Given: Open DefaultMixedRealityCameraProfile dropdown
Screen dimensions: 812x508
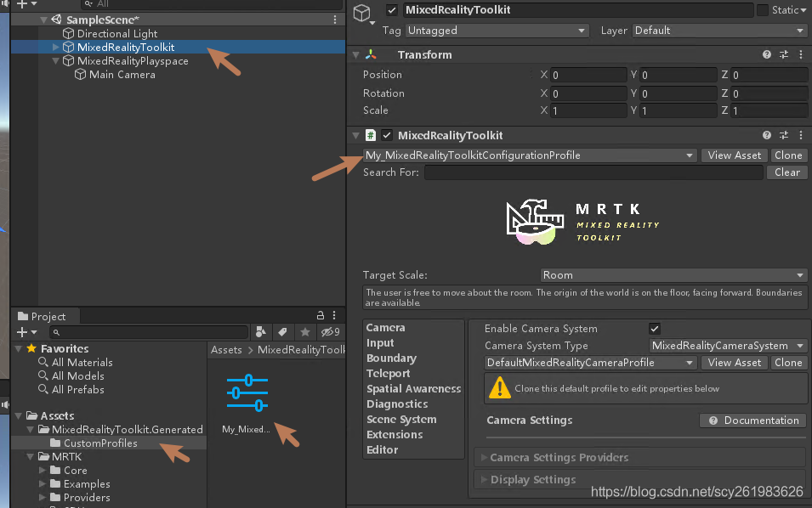Looking at the screenshot, I should [x=590, y=363].
